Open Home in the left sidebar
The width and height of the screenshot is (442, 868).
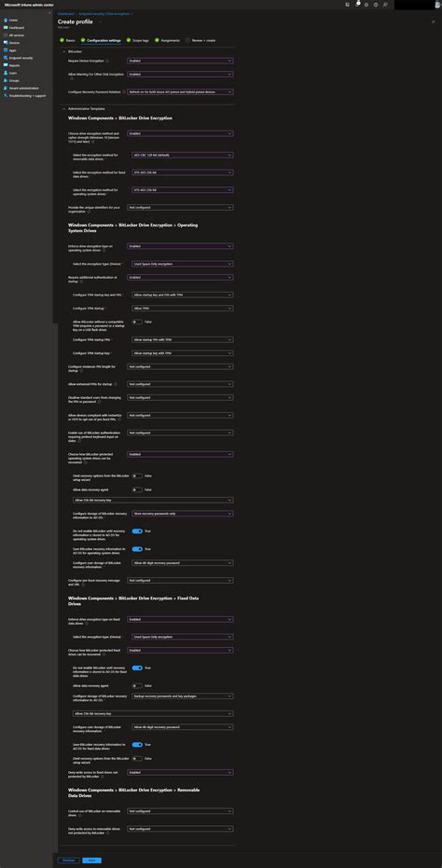[x=11, y=20]
